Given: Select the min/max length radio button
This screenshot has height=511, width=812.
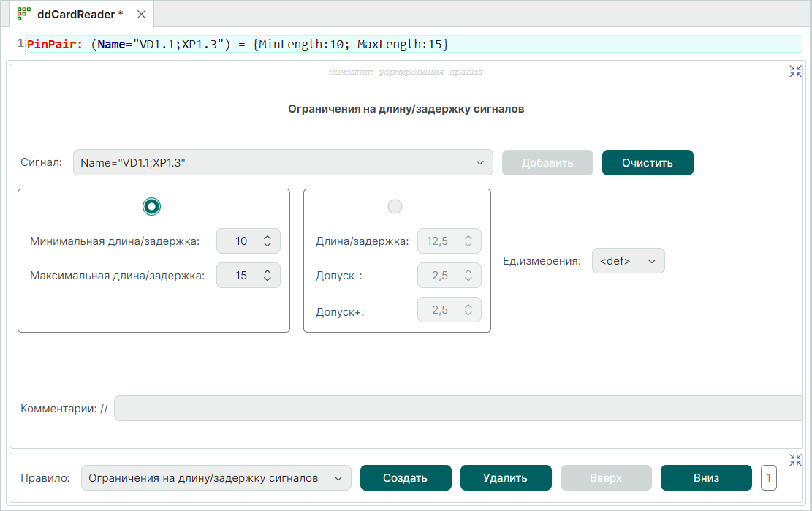Looking at the screenshot, I should pos(151,207).
